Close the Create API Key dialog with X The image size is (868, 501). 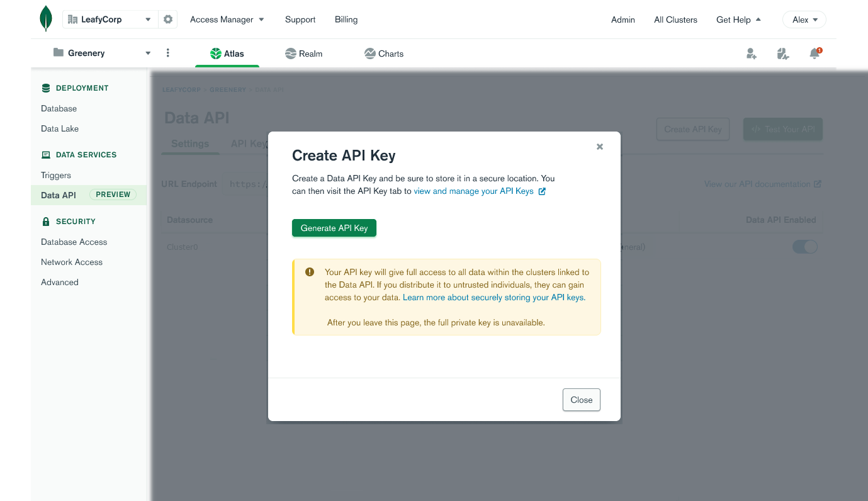click(600, 147)
